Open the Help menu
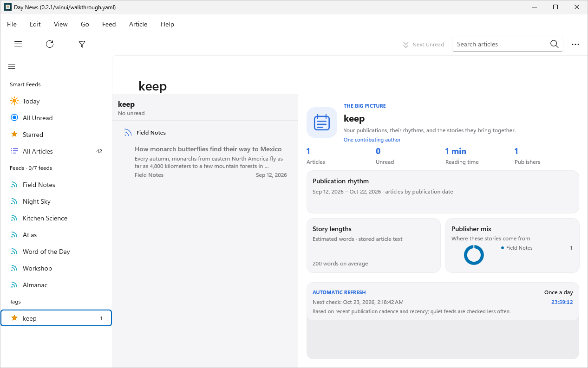 (x=167, y=24)
